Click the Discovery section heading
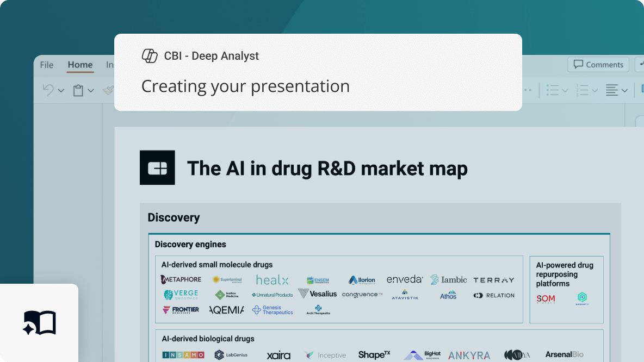644x362 pixels. click(x=174, y=217)
